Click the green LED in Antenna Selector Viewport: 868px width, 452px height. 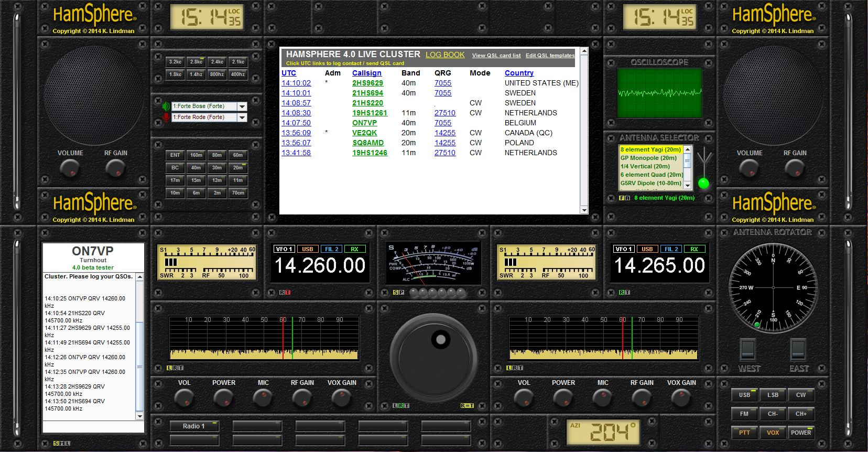(x=704, y=183)
